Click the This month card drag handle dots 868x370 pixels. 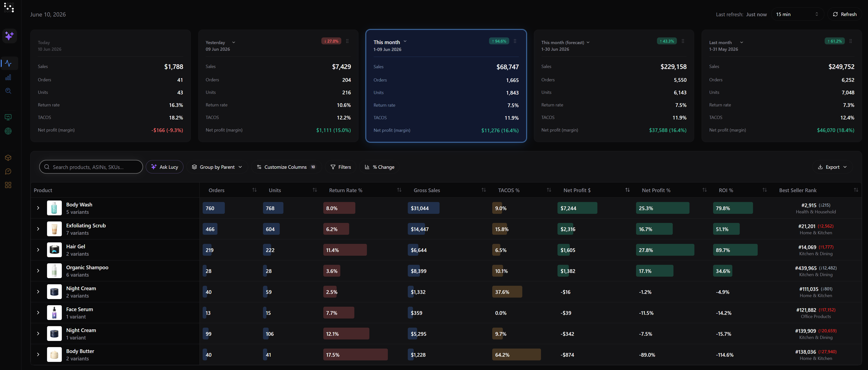click(x=515, y=41)
